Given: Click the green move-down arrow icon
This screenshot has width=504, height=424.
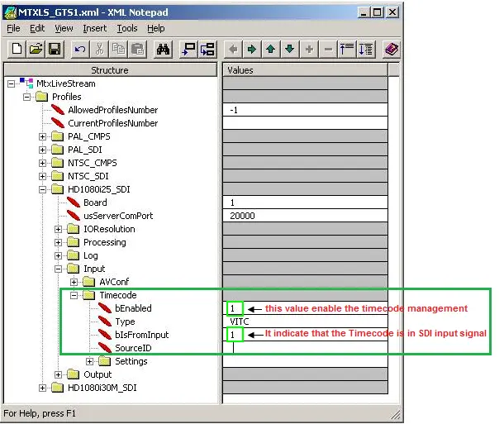Looking at the screenshot, I should (x=289, y=49).
